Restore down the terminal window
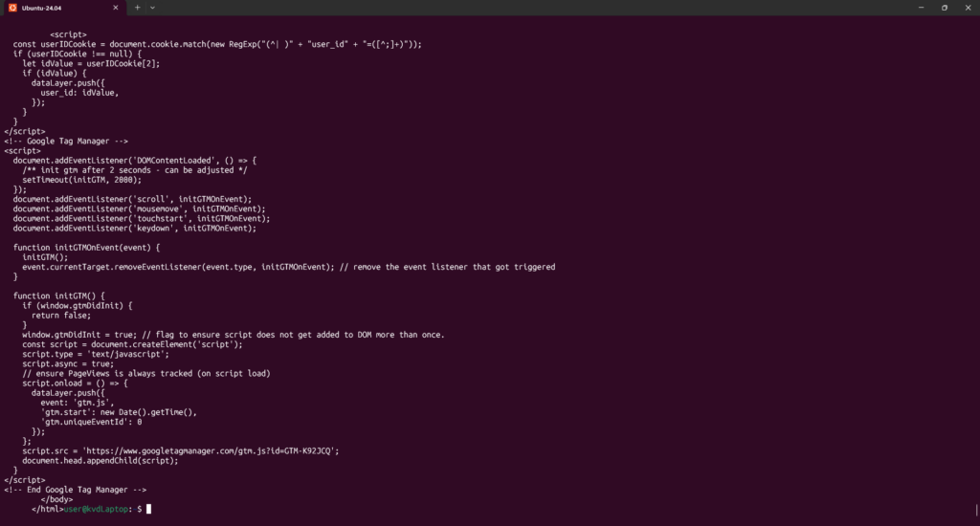 944,8
